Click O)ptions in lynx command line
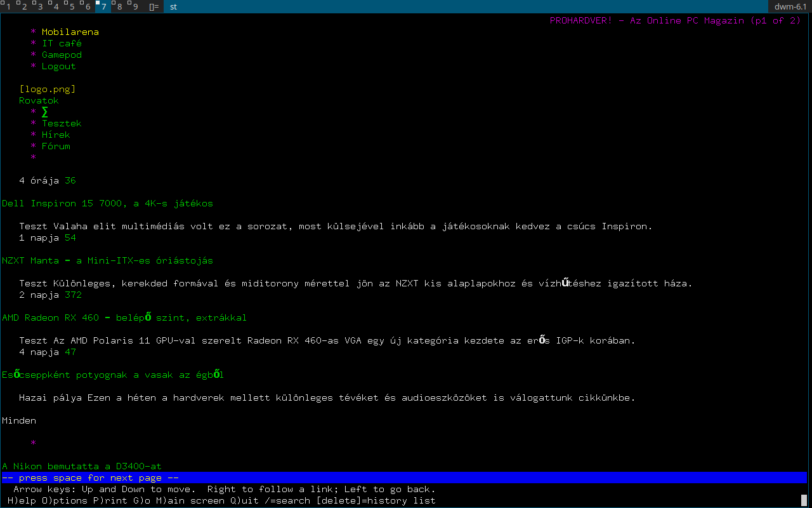 pyautogui.click(x=65, y=500)
